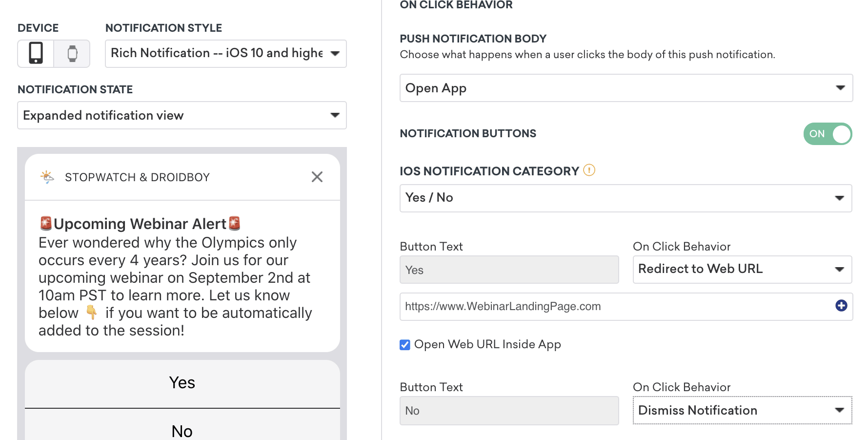Click the WebinarLandingPage URL field
The height and width of the screenshot is (440, 868).
pyautogui.click(x=626, y=307)
